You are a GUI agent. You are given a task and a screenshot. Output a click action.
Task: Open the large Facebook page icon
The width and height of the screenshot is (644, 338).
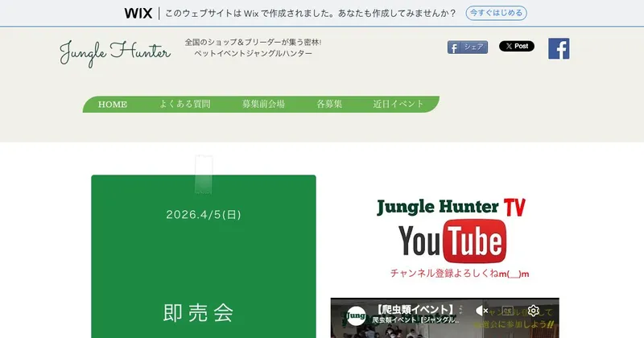click(x=559, y=48)
